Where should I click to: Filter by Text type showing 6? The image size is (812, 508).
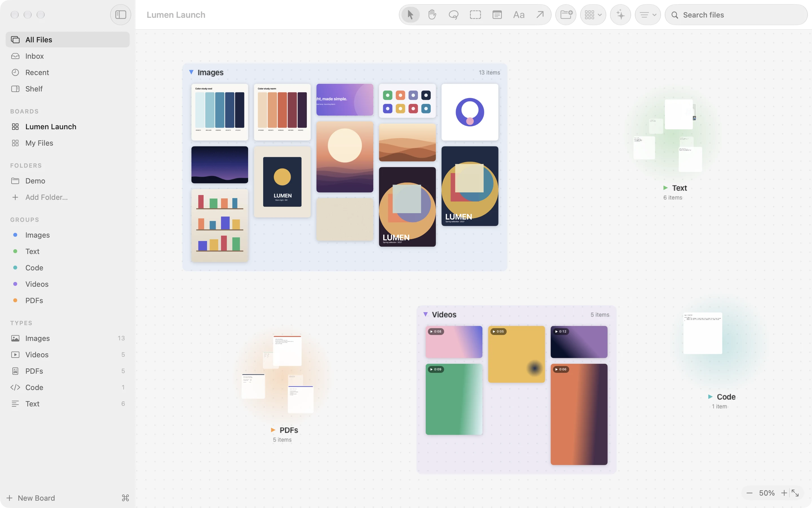[68, 404]
